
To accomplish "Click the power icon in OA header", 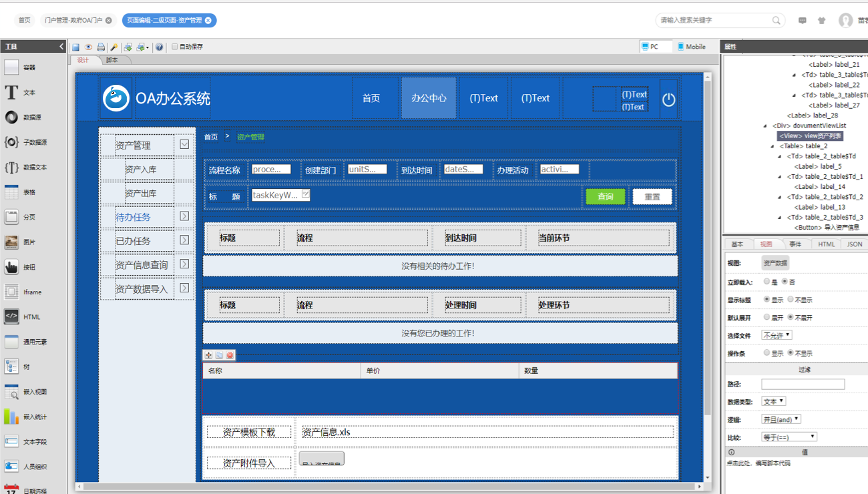I will [x=668, y=99].
